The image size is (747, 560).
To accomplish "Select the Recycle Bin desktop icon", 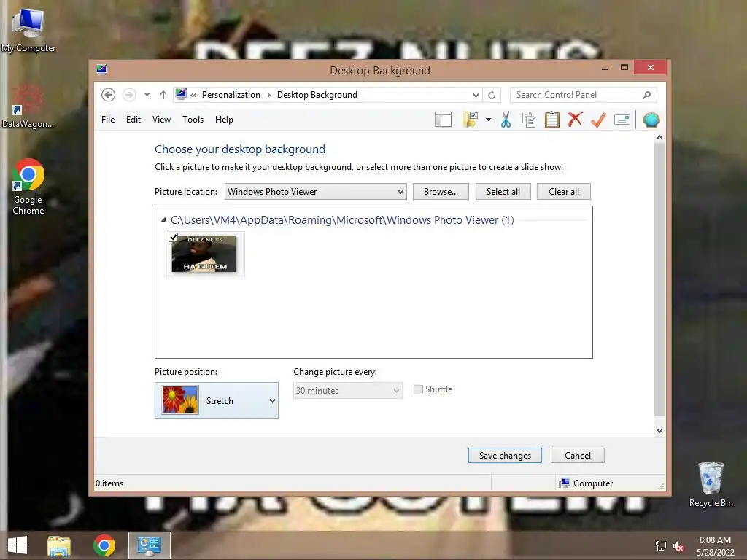I will [x=711, y=485].
